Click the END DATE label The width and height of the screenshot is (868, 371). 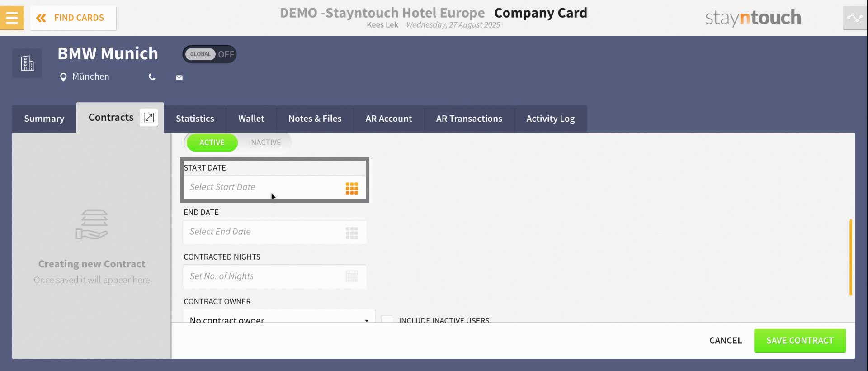pos(201,212)
